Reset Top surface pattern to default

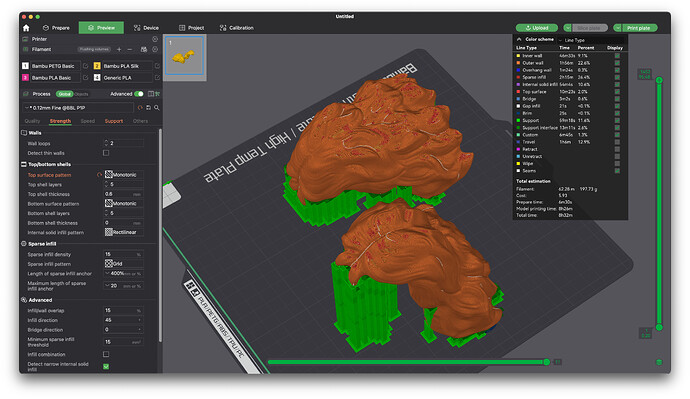(x=99, y=175)
